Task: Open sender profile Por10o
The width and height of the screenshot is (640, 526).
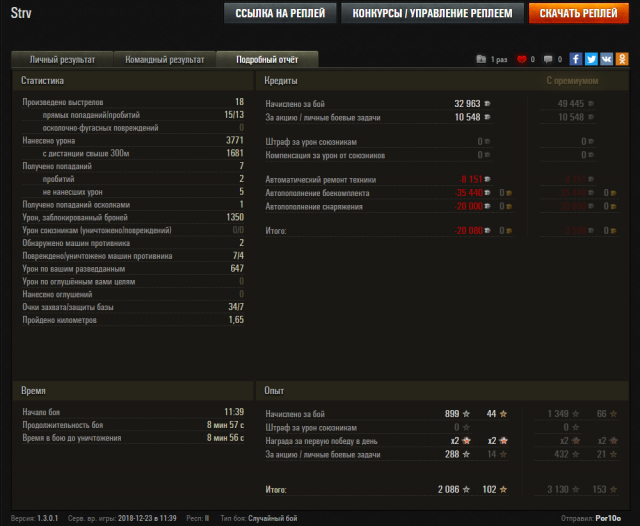Action: pos(608,518)
